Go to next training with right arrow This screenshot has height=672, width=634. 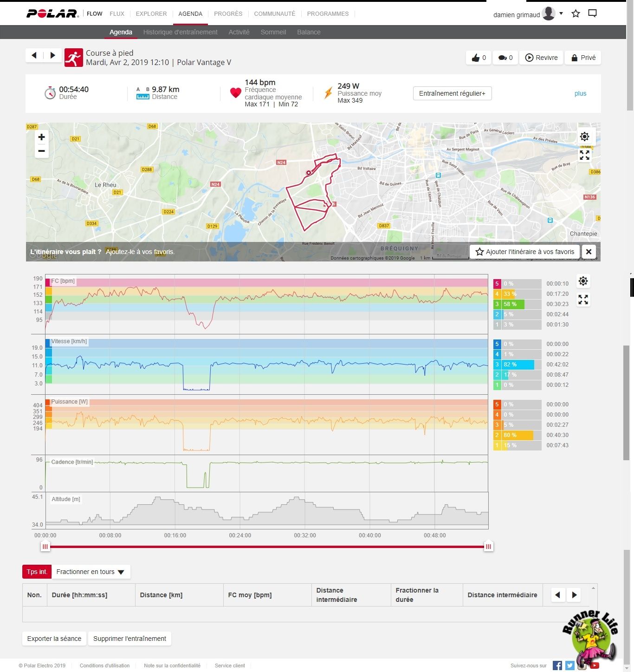point(52,55)
